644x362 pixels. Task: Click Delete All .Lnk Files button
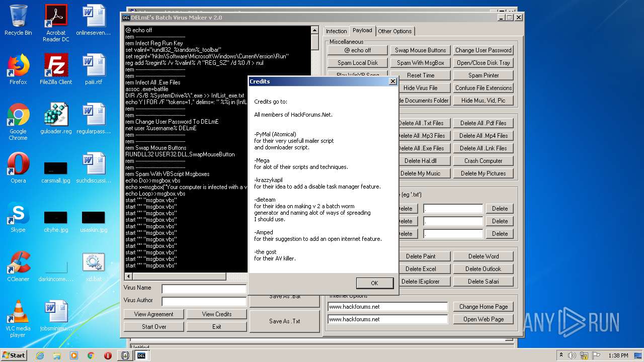pos(484,148)
